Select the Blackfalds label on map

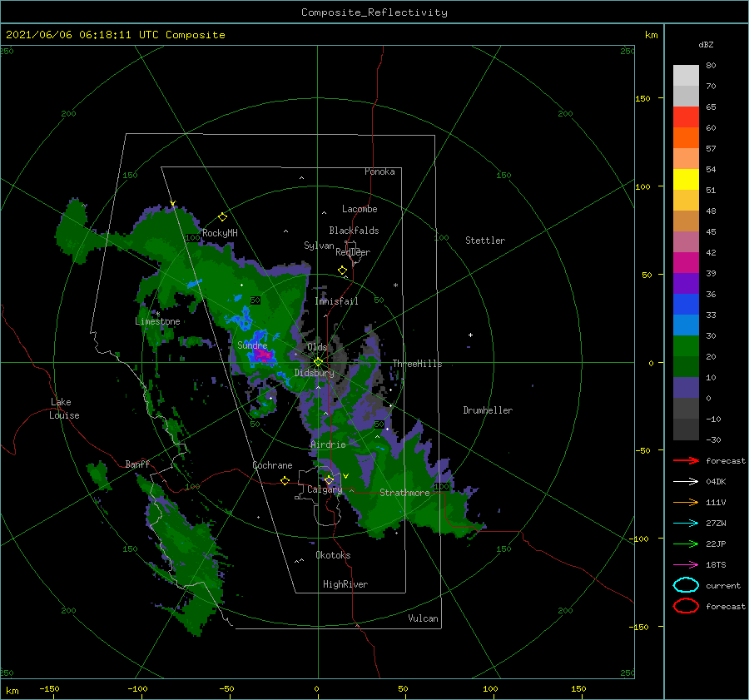coord(354,231)
